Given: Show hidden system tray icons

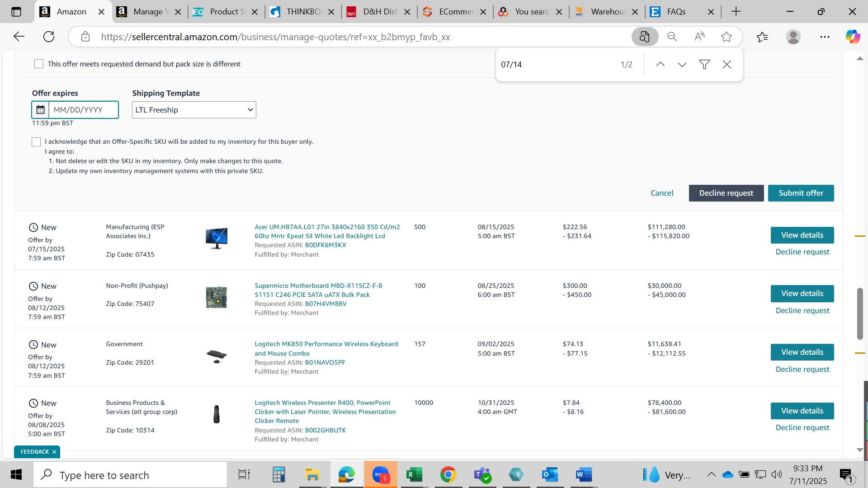Looking at the screenshot, I should (711, 474).
